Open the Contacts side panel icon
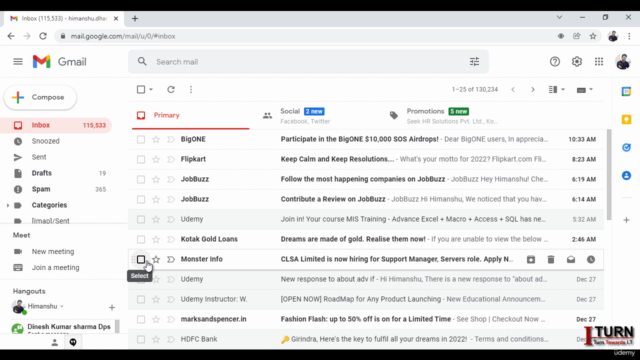 click(626, 176)
